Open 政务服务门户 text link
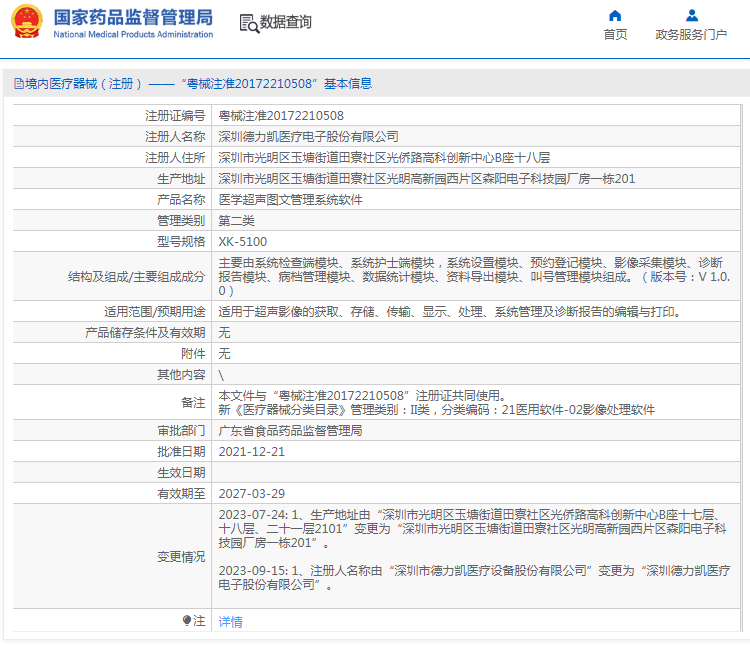Viewport: 750px width, 647px height. (x=691, y=34)
